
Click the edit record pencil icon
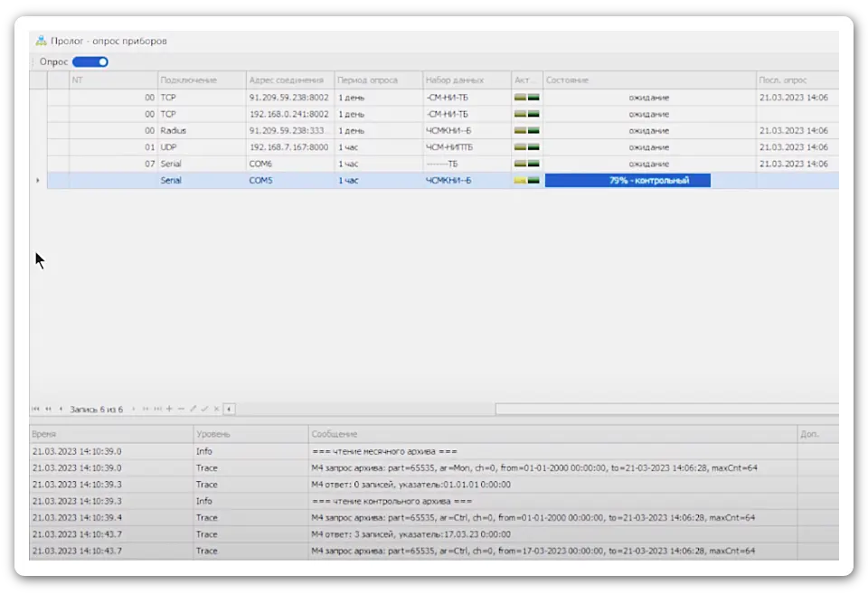click(193, 409)
